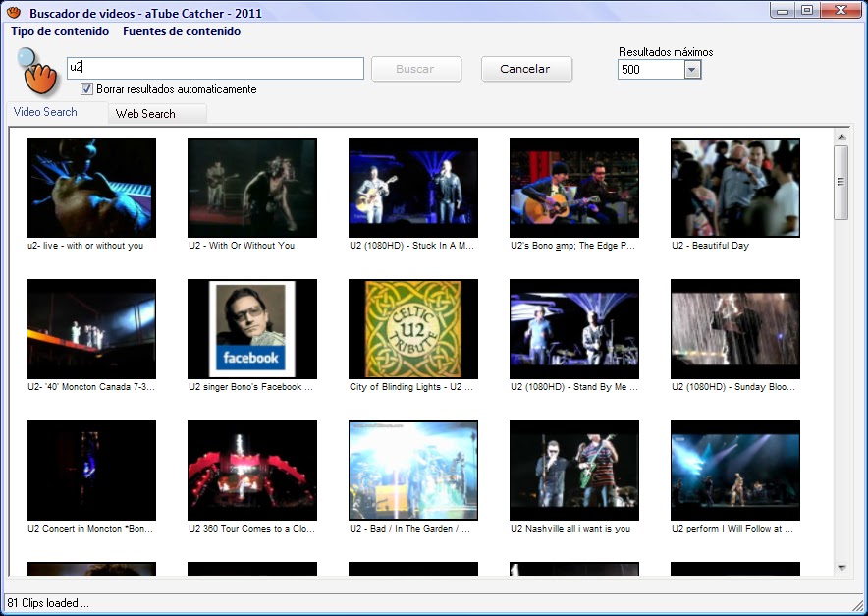The width and height of the screenshot is (868, 616).
Task: Select the 'U2 360 Tour Comes to a Clo...' thumbnail
Action: (x=252, y=471)
